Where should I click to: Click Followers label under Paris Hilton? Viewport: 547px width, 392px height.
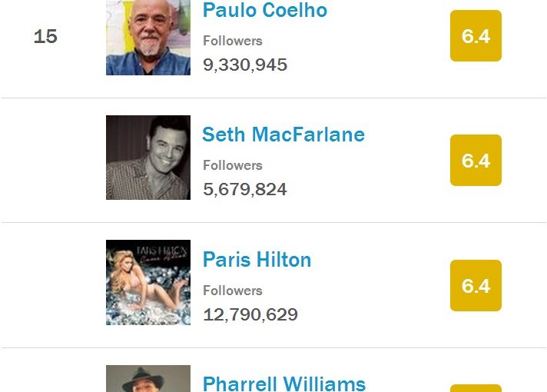233,291
